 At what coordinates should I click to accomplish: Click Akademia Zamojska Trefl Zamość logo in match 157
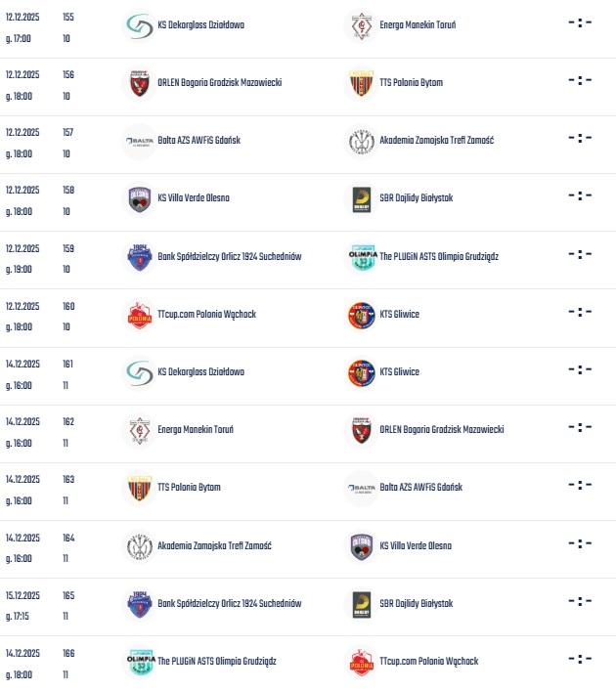(x=361, y=141)
